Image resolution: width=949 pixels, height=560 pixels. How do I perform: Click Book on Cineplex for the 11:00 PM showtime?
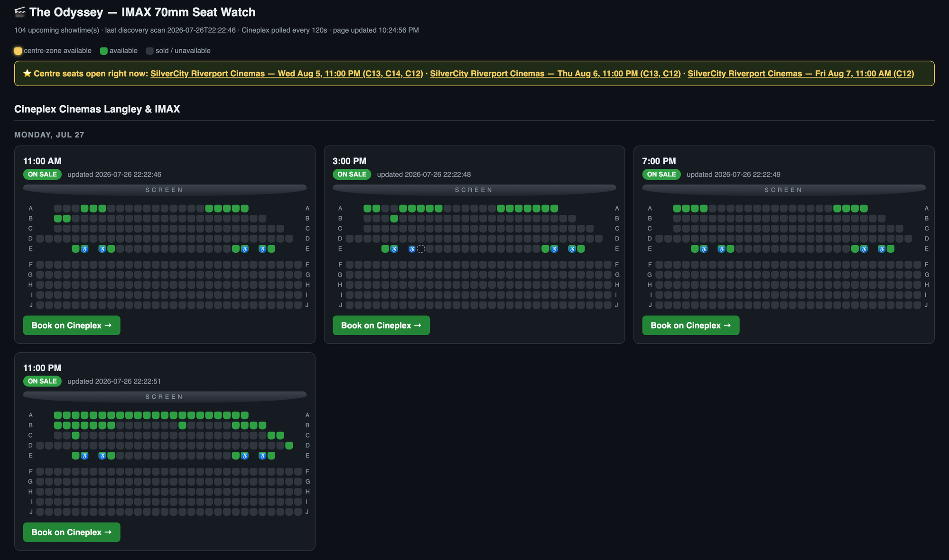pyautogui.click(x=72, y=532)
